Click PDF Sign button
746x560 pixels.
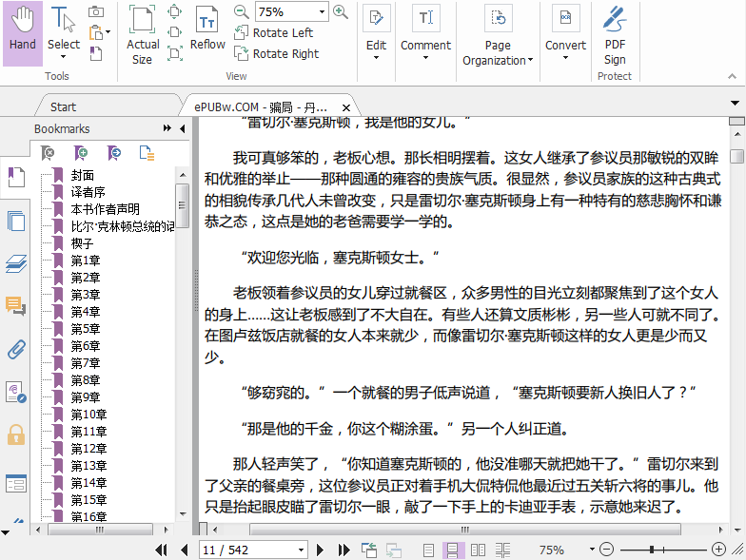pyautogui.click(x=615, y=36)
